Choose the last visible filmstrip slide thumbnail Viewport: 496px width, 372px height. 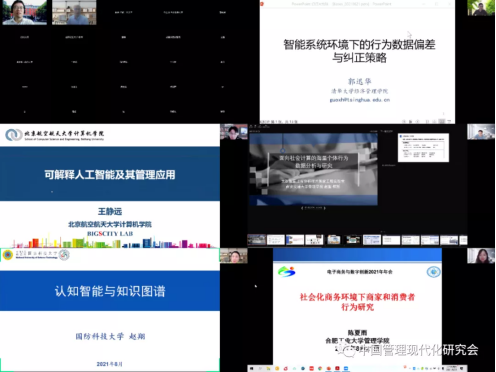463,240
